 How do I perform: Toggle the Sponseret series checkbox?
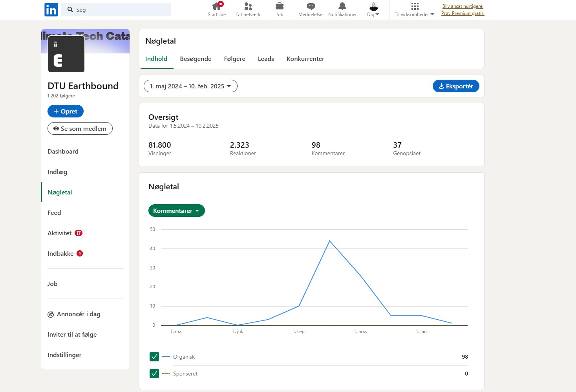point(154,374)
